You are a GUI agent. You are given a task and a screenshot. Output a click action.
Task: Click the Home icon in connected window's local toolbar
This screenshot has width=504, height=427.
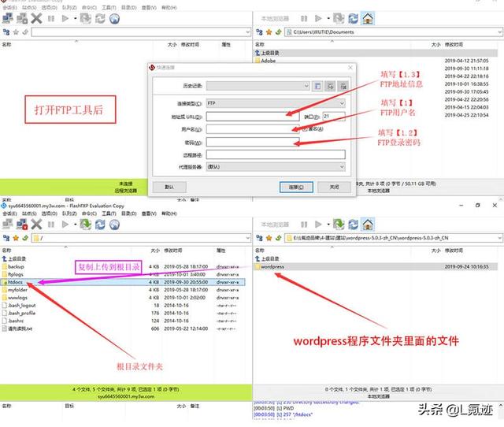pyautogui.click(x=368, y=224)
